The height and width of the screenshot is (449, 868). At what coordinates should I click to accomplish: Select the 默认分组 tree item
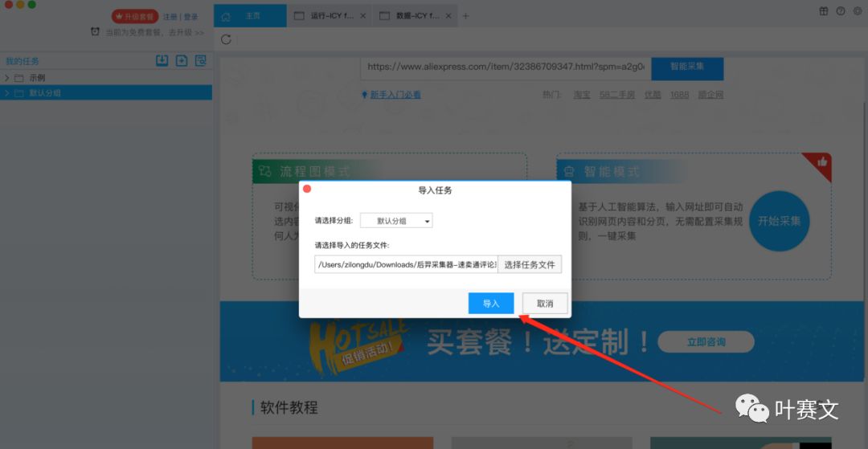[106, 93]
